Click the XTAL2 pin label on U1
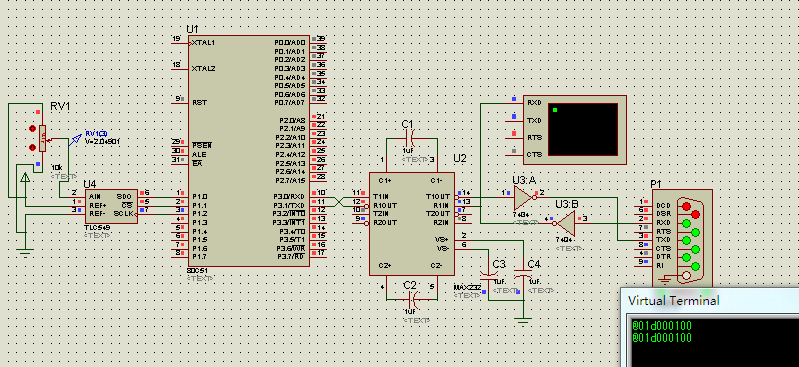The height and width of the screenshot is (367, 799). (x=203, y=68)
